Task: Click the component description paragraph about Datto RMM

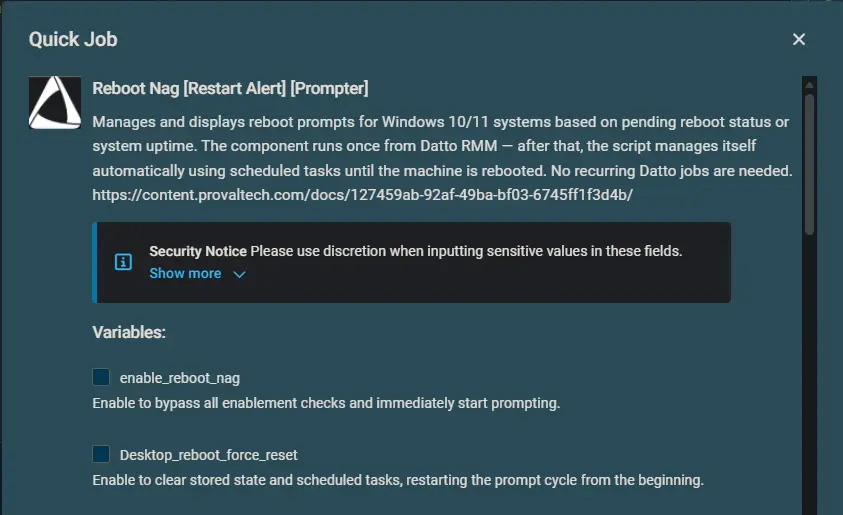Action: pyautogui.click(x=442, y=146)
